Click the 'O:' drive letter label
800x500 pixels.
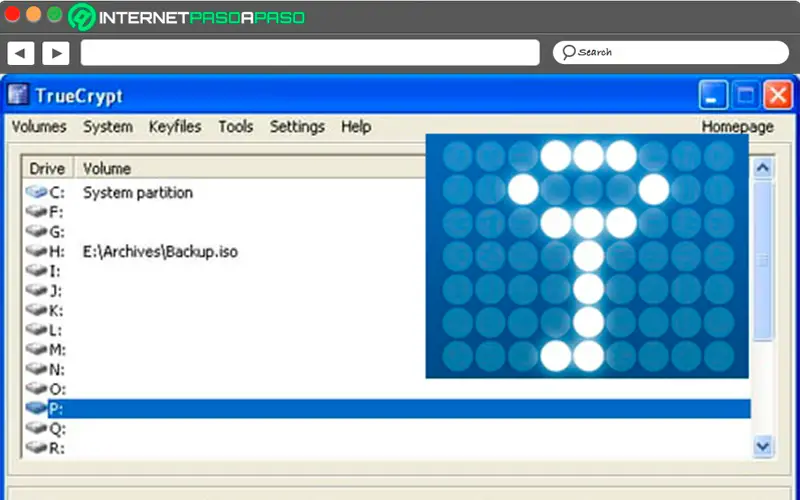click(57, 389)
